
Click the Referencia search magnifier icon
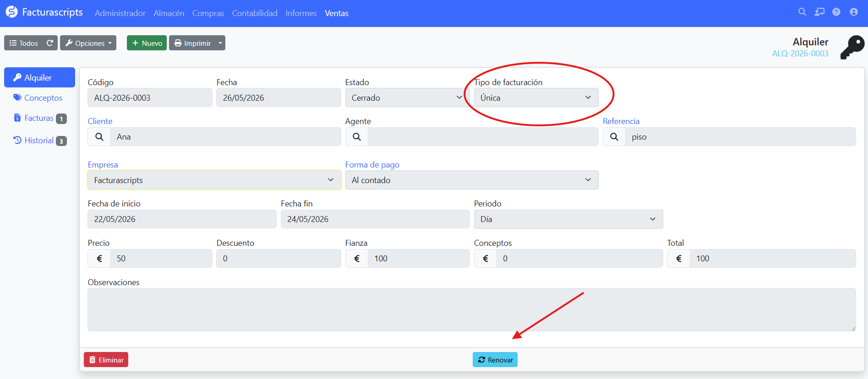point(614,137)
